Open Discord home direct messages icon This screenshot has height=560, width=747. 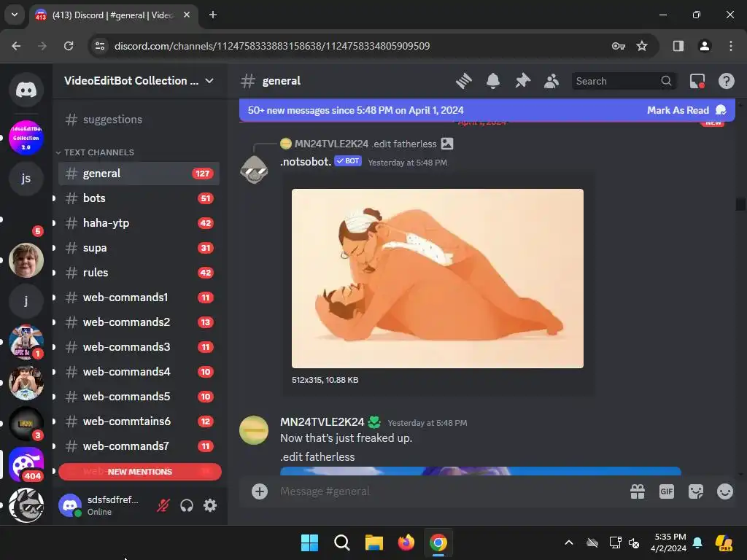point(26,90)
